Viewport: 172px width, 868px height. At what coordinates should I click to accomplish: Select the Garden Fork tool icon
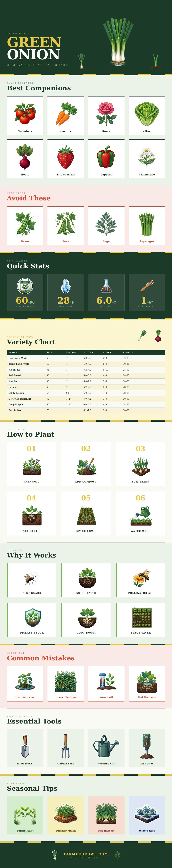click(x=66, y=746)
